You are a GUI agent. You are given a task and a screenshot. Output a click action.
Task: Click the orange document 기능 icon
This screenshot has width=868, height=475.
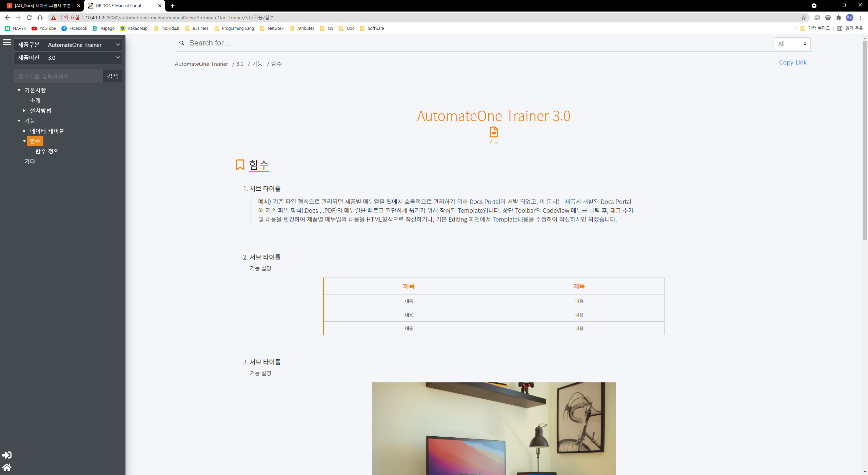pyautogui.click(x=494, y=132)
